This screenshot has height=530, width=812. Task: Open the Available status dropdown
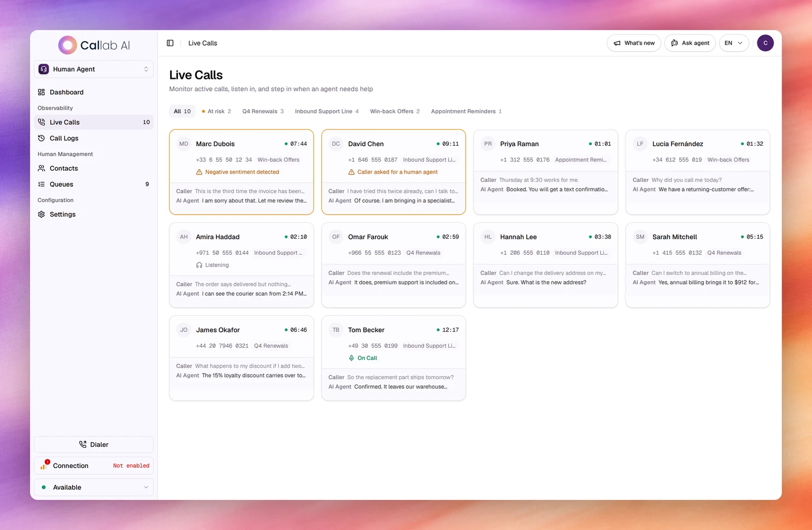tap(94, 487)
